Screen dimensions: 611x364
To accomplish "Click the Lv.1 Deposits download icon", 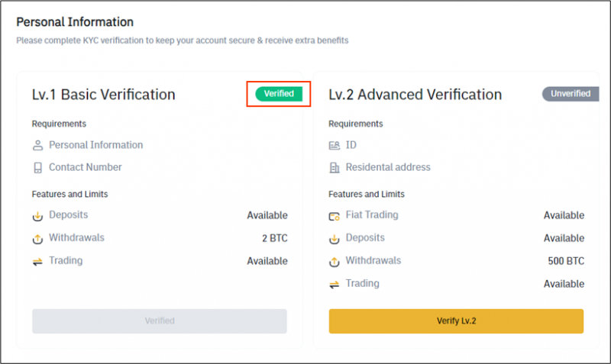I will [37, 216].
